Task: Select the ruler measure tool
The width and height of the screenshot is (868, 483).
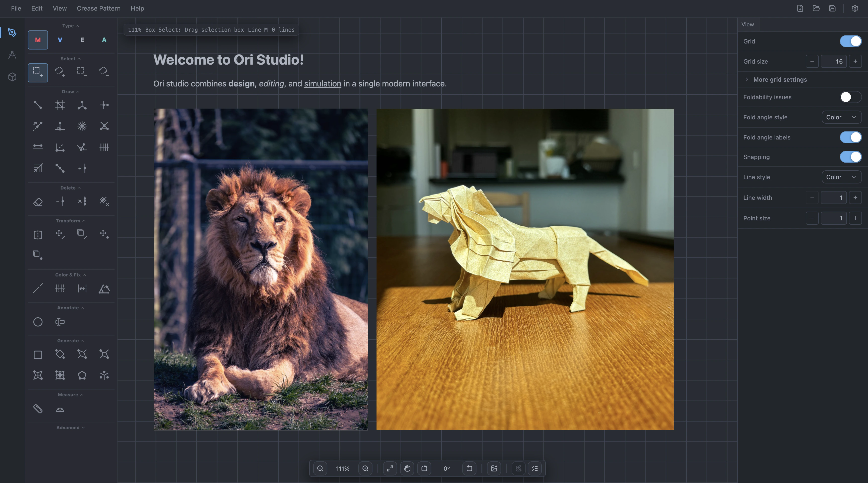Action: (x=38, y=409)
